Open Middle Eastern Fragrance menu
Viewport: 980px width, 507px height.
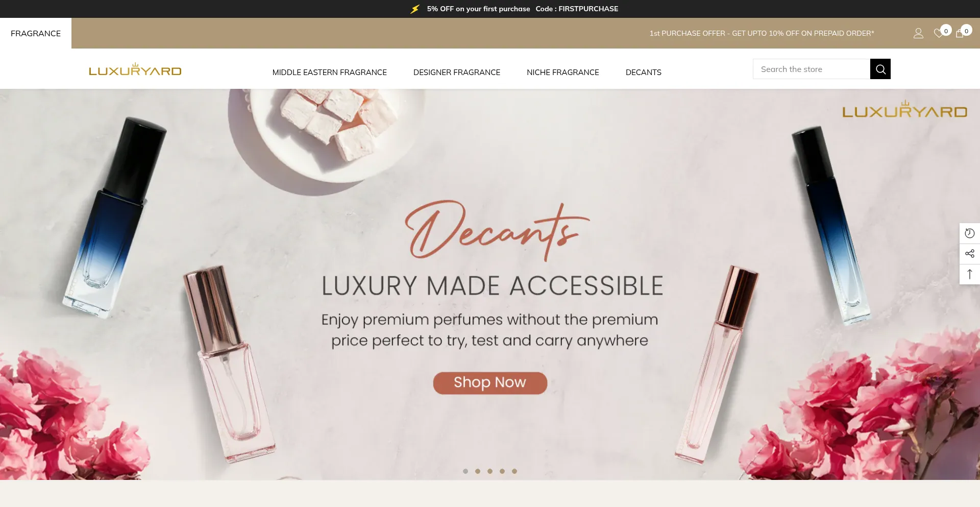tap(330, 73)
